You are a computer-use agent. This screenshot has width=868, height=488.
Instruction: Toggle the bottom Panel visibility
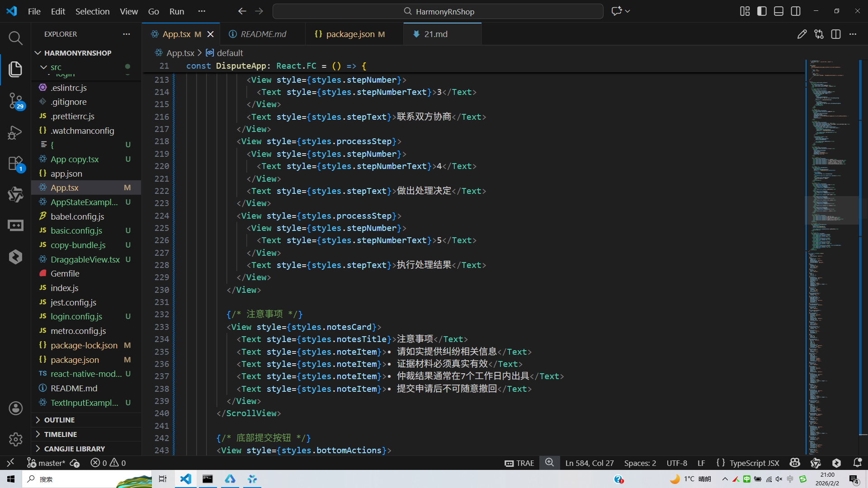(x=778, y=11)
